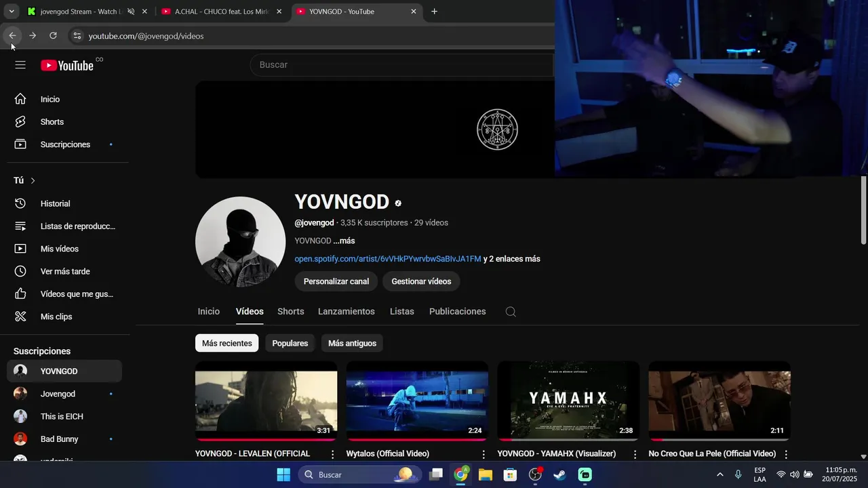Close the A.CHAL - CHUCO tab

pos(279,12)
